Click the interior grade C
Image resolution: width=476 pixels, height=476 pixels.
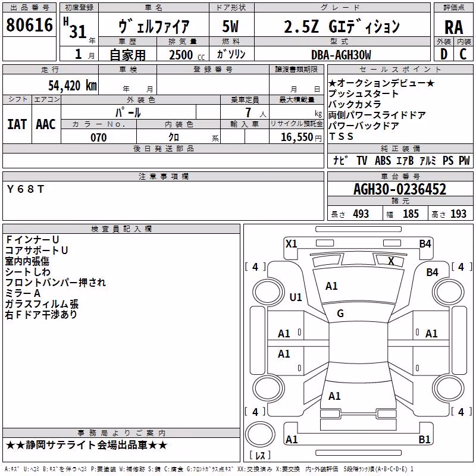(x=463, y=54)
